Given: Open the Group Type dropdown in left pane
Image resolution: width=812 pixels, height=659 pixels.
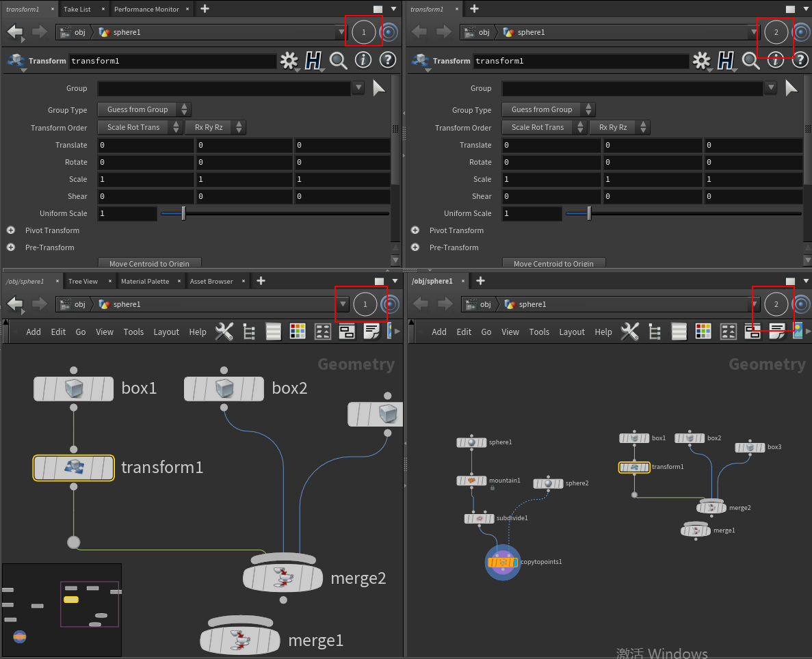Looking at the screenshot, I should click(144, 109).
